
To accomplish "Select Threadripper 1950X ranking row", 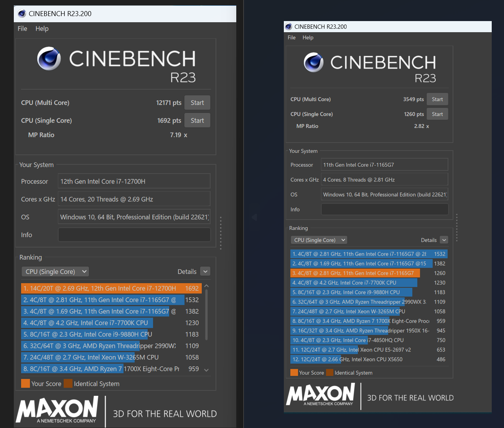I will 369,331.
